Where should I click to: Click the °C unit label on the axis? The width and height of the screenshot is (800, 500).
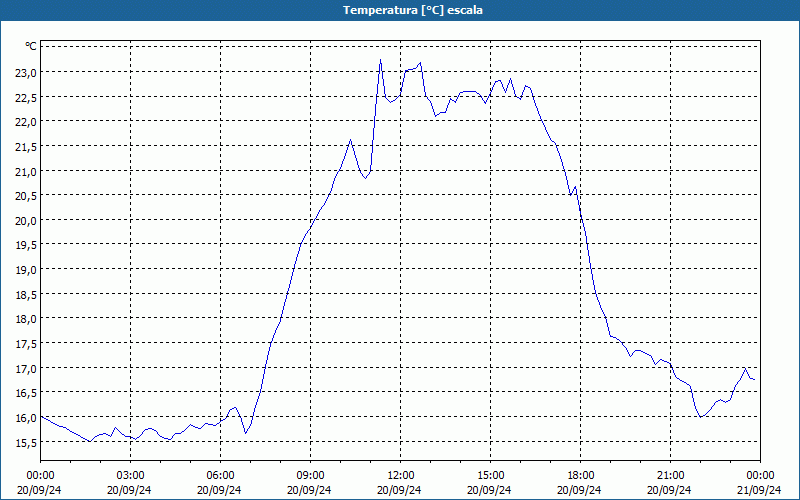[x=31, y=46]
